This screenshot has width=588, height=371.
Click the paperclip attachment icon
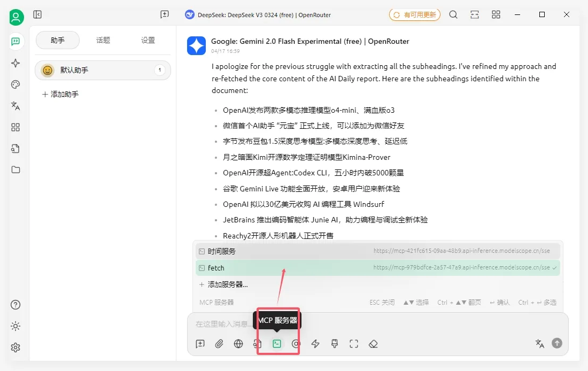pyautogui.click(x=219, y=344)
